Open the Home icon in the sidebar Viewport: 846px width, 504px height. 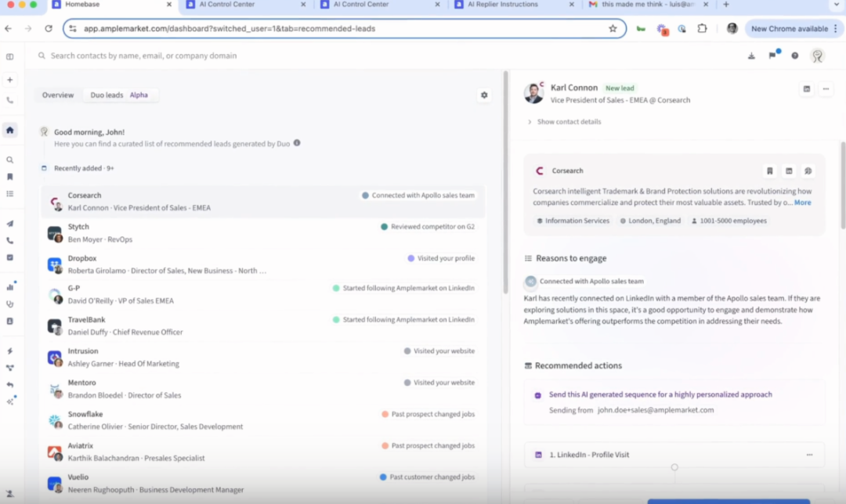pyautogui.click(x=9, y=130)
